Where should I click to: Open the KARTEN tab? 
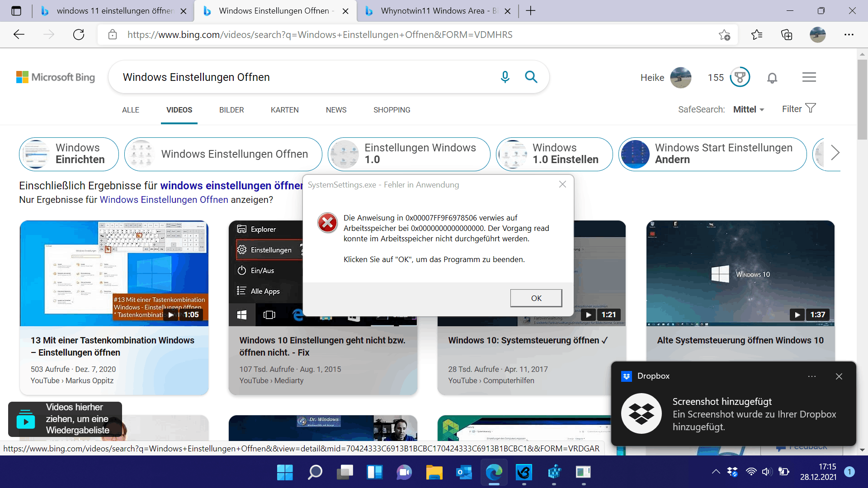pyautogui.click(x=284, y=110)
